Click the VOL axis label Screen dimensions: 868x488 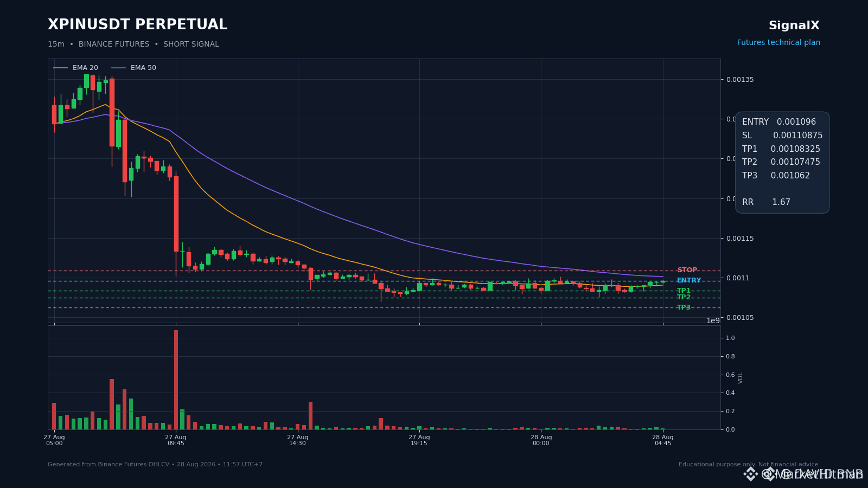pos(741,377)
